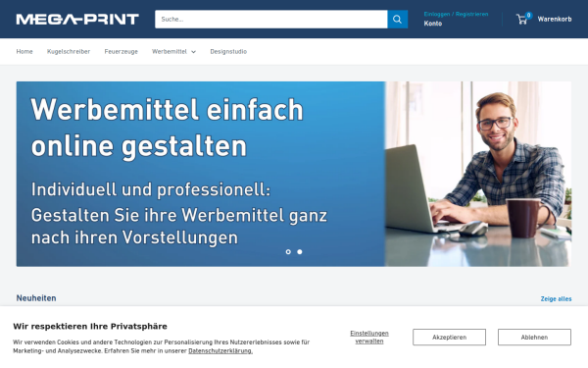Viewport: 588px width, 368px height.
Task: Open the Designstudio menu item
Action: click(228, 51)
